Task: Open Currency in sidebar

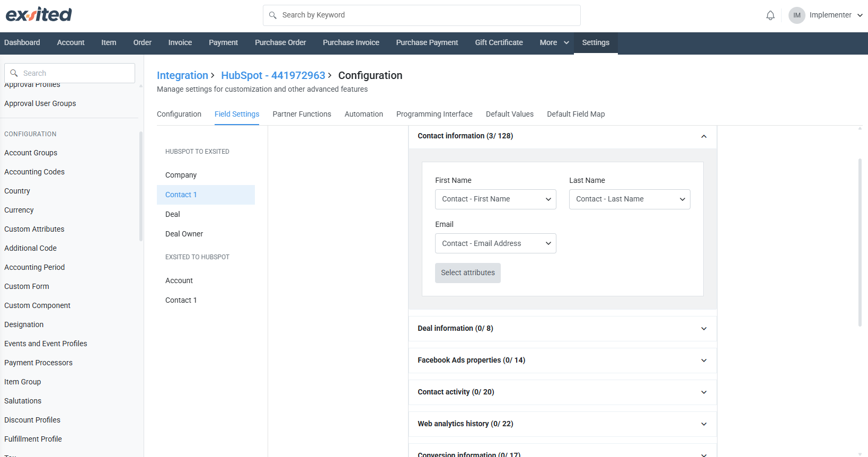Action: coord(19,210)
